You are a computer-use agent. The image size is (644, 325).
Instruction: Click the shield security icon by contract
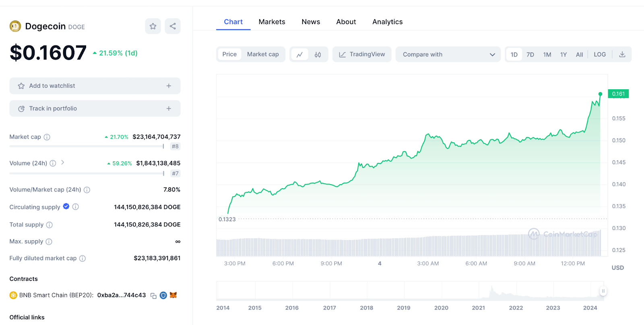163,296
